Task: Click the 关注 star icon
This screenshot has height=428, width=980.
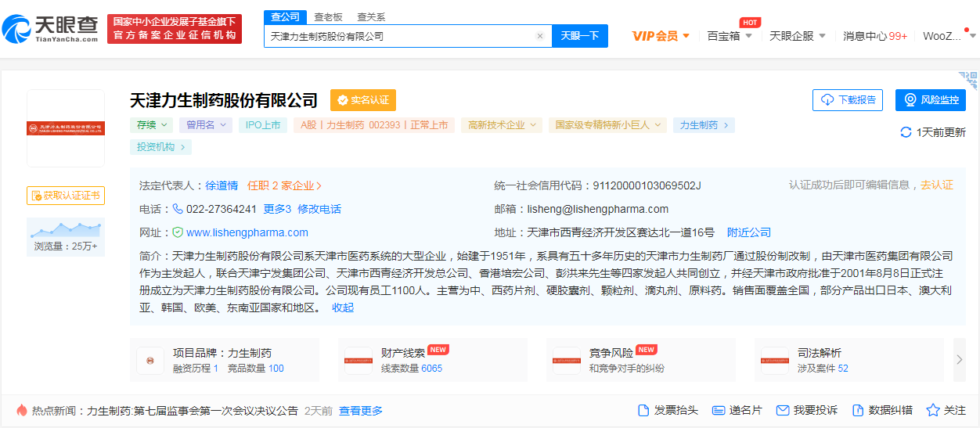Action: (933, 410)
